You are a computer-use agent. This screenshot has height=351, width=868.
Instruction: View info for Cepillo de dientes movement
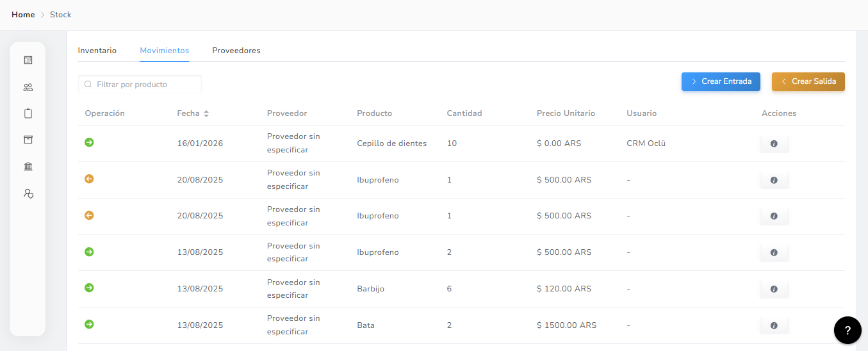pos(774,143)
